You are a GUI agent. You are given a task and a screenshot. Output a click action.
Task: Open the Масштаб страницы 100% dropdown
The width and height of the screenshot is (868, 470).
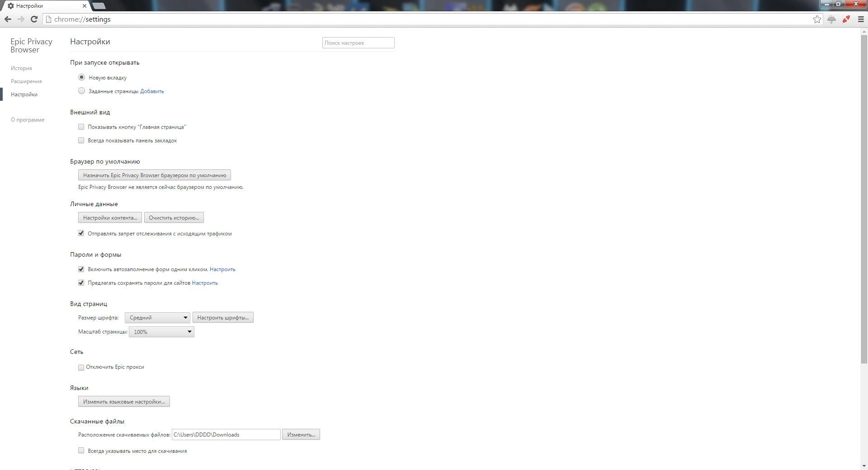tap(161, 332)
